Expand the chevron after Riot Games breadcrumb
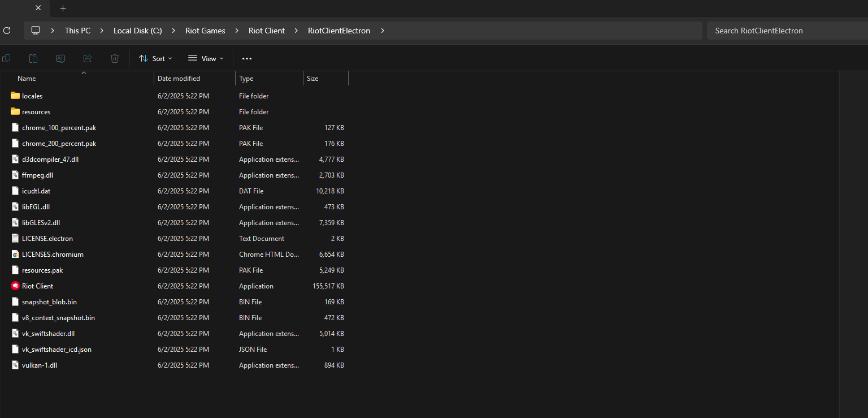 [237, 31]
